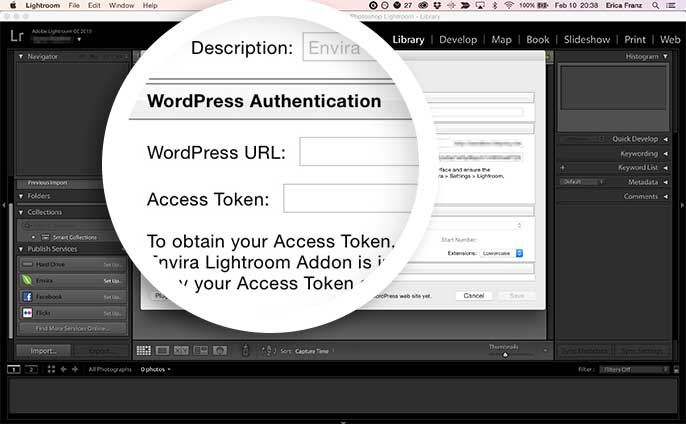The width and height of the screenshot is (686, 424).
Task: Open the Lightroom menu
Action: coord(42,5)
